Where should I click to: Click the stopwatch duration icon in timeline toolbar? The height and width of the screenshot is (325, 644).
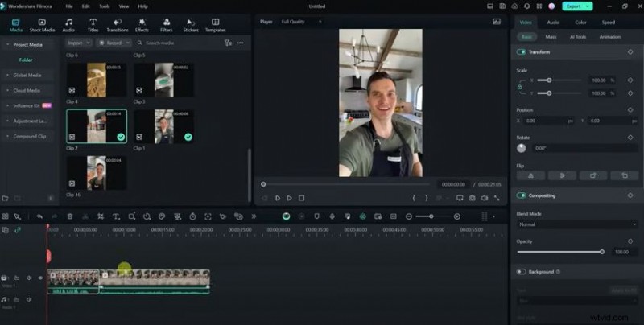(192, 216)
